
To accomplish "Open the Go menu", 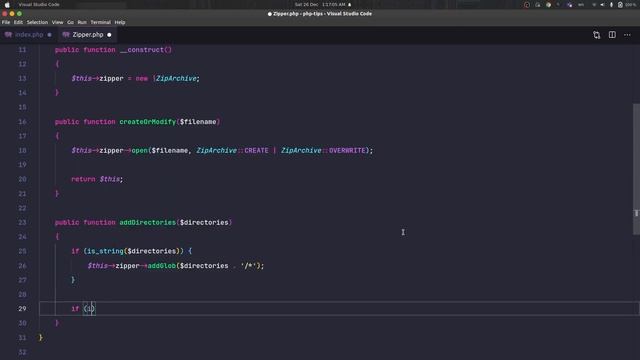I will [x=70, y=22].
